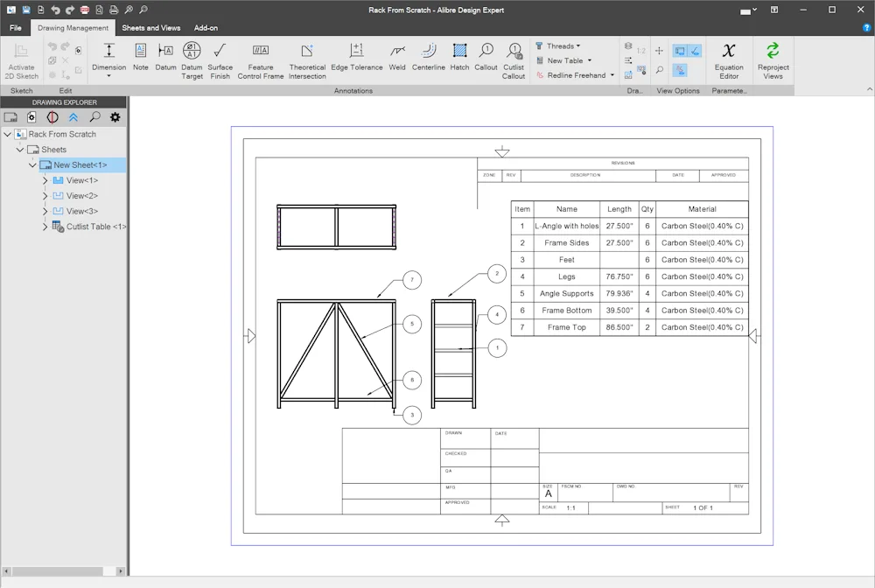Click the 'Angle Supports' table cell
This screenshot has width=875, height=588.
(x=566, y=293)
